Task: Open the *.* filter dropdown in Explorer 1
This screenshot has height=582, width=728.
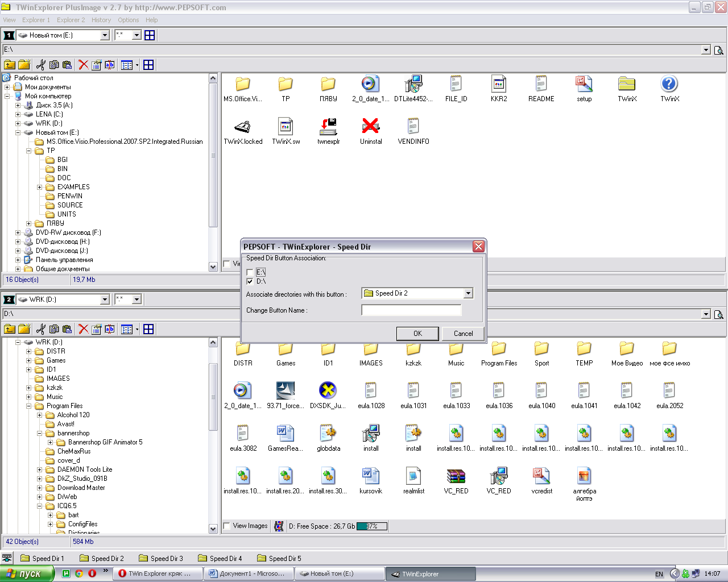Action: 136,35
